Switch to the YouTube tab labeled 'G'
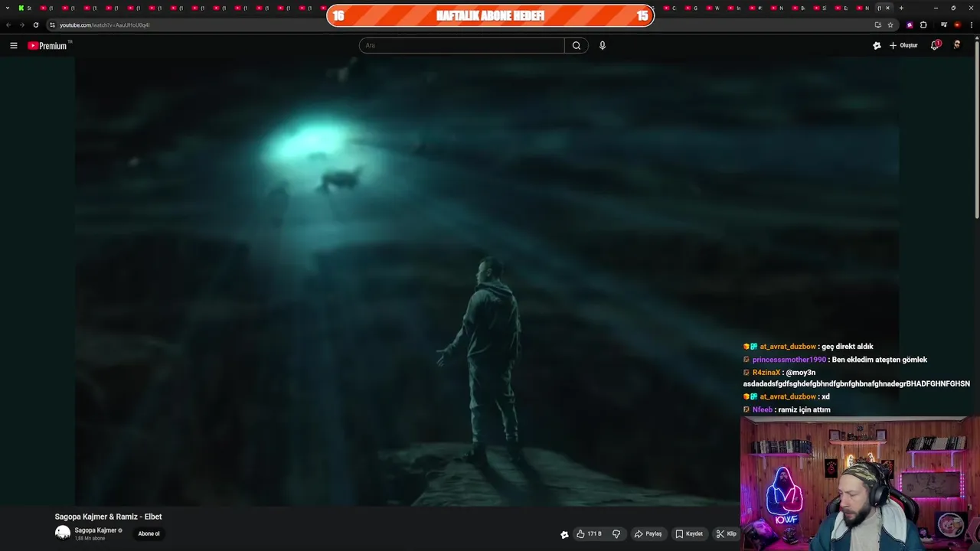 tap(691, 8)
